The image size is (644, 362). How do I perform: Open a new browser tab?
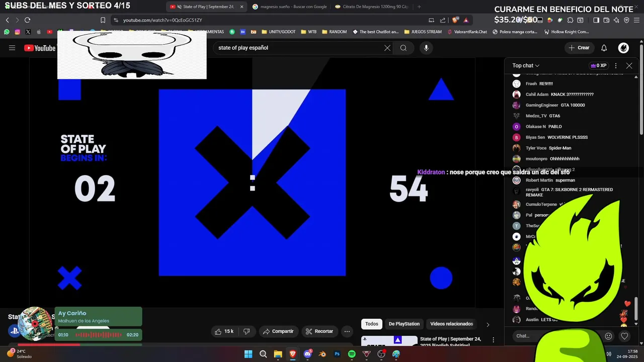pos(419,7)
